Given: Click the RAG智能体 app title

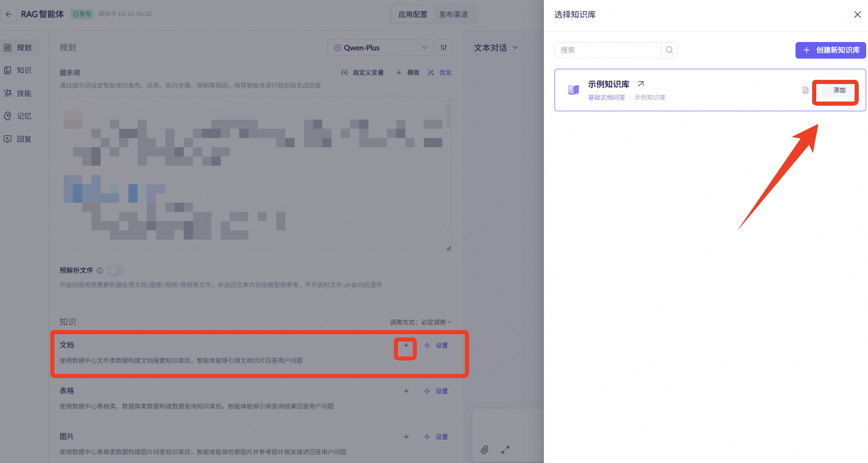Looking at the screenshot, I should pyautogui.click(x=42, y=14).
